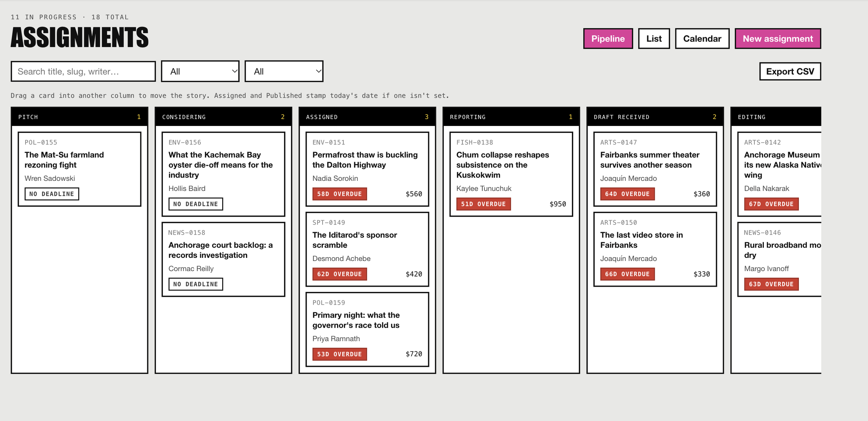This screenshot has height=421, width=868.
Task: Open Permafrost thaw Dalton Highway card title
Action: (x=365, y=160)
